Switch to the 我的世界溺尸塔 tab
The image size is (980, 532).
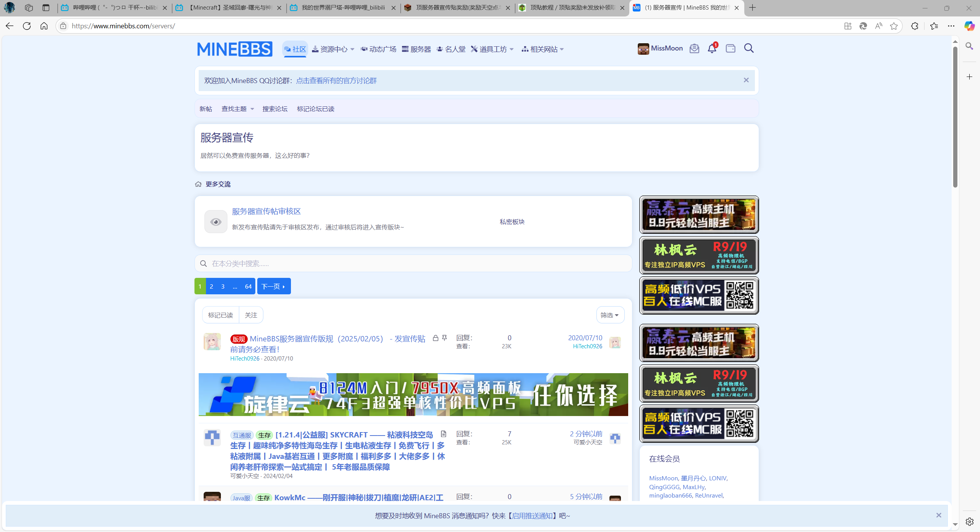pos(343,8)
